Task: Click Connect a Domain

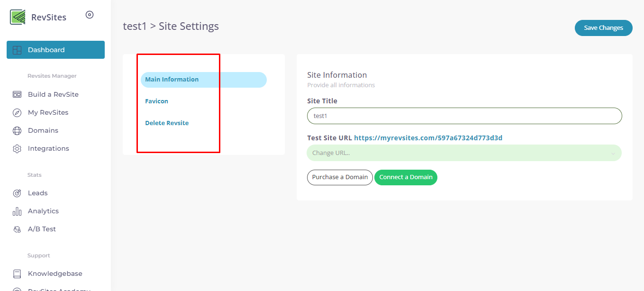Action: click(x=406, y=177)
